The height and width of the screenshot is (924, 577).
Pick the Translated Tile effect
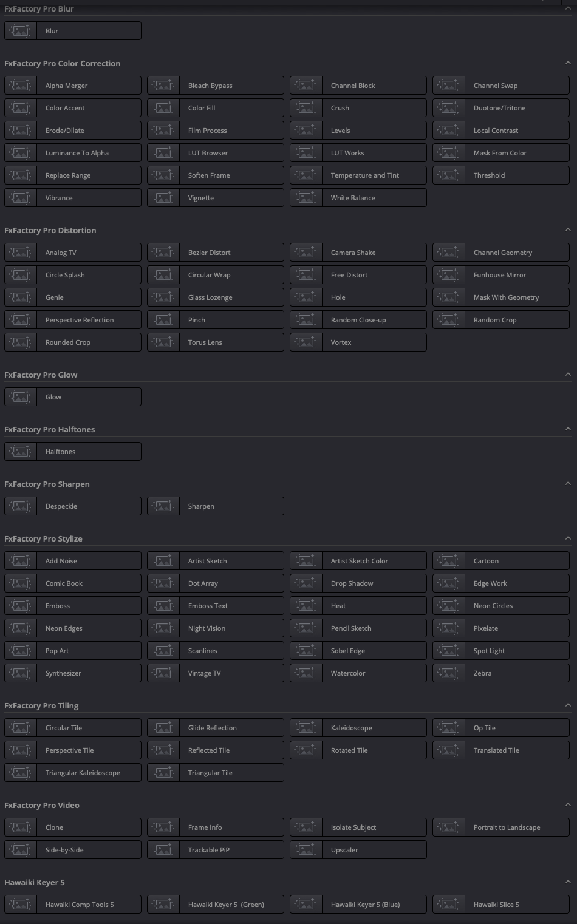tap(501, 750)
